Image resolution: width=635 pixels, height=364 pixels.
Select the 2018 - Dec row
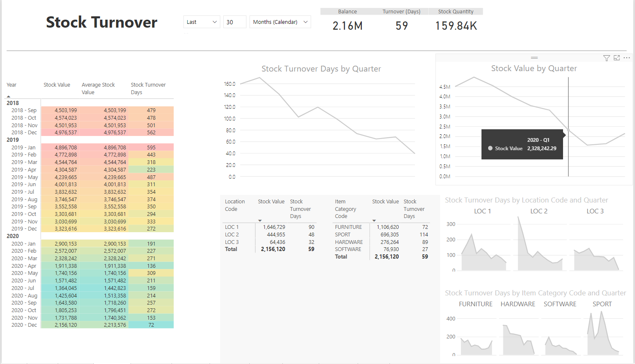[x=90, y=133]
